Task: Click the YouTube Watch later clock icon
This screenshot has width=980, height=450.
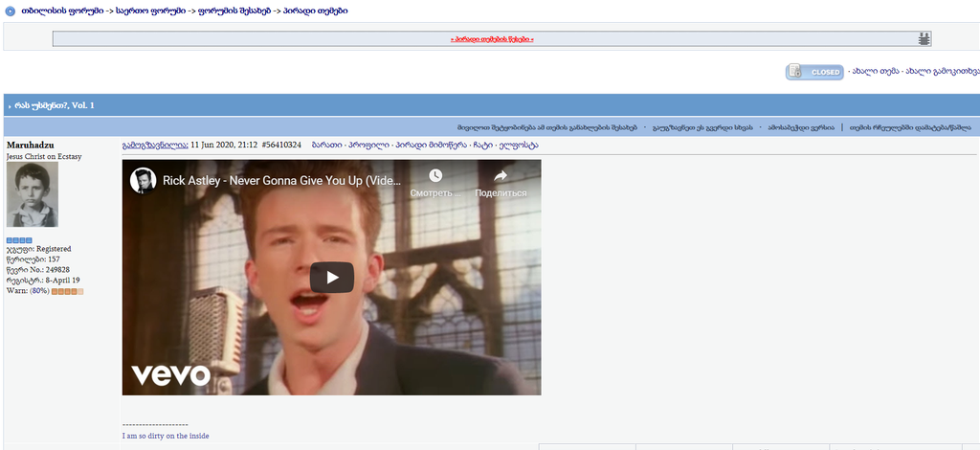Action: click(435, 175)
